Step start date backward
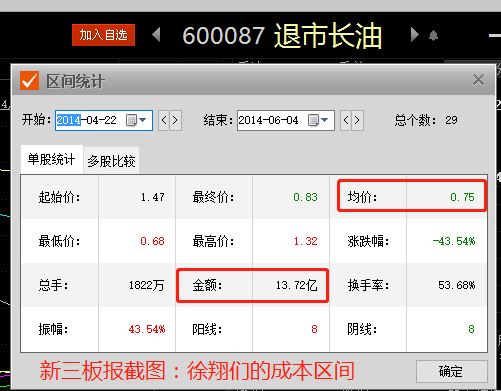 click(x=164, y=120)
